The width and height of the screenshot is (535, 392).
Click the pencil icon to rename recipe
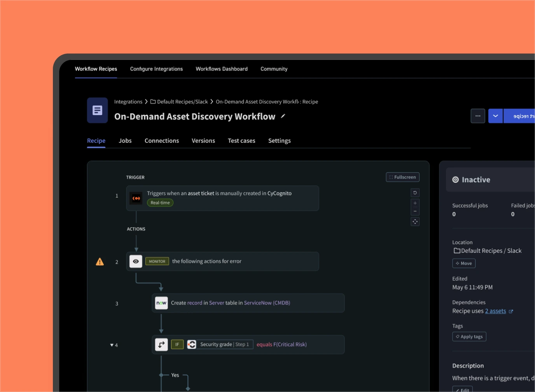pyautogui.click(x=283, y=116)
